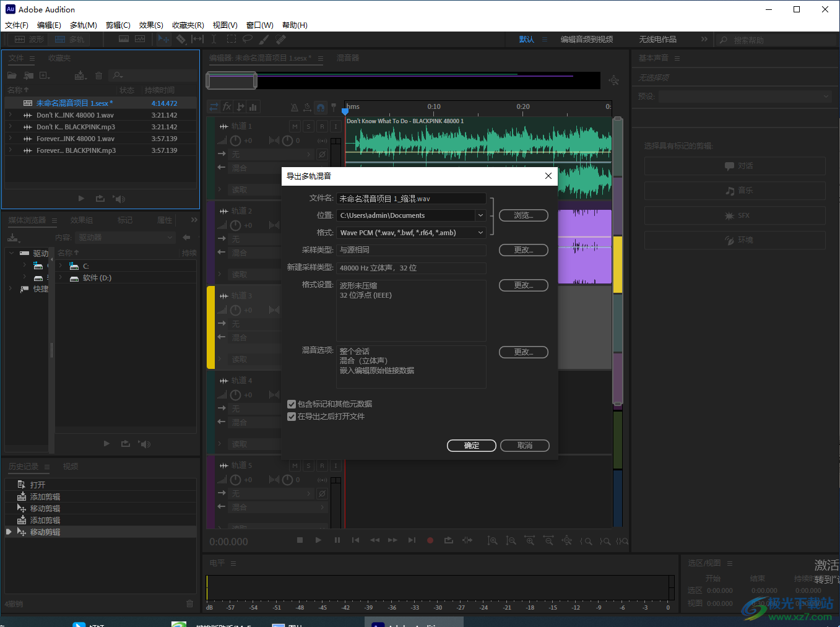Open the Window (窗口) menu
Viewport: 840px width, 627px height.
(260, 25)
